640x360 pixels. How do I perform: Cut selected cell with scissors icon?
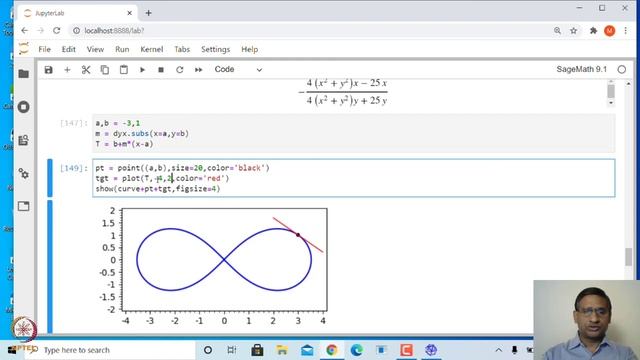click(86, 69)
